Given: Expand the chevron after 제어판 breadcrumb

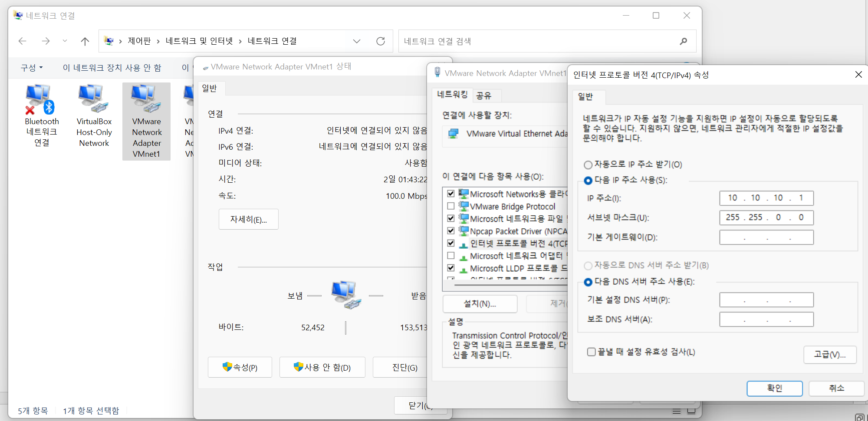Looking at the screenshot, I should [x=158, y=41].
